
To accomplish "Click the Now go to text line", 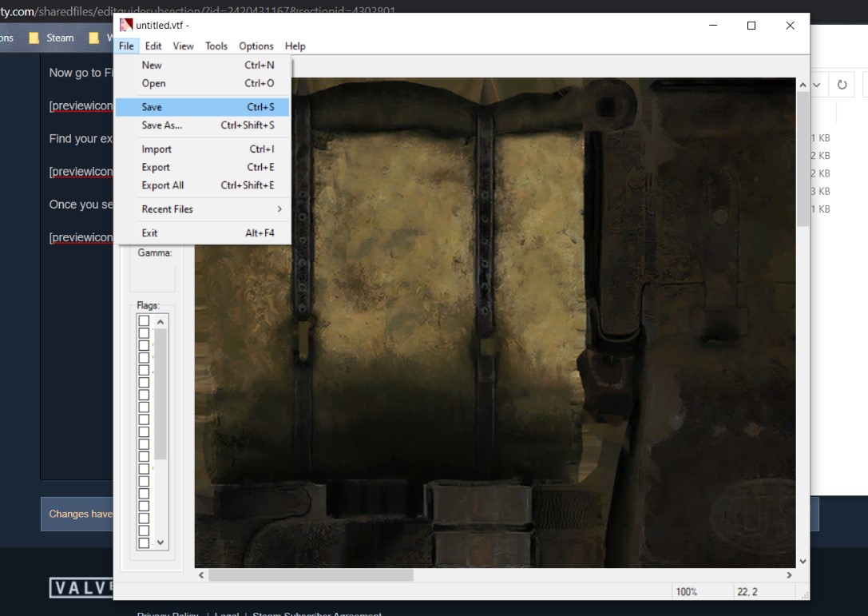I will coord(81,73).
